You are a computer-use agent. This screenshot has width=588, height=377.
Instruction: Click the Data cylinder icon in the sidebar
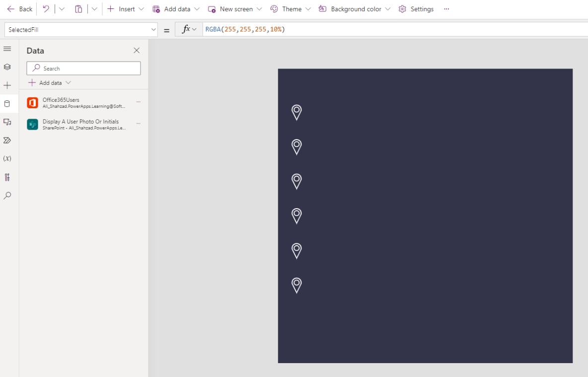coord(7,103)
